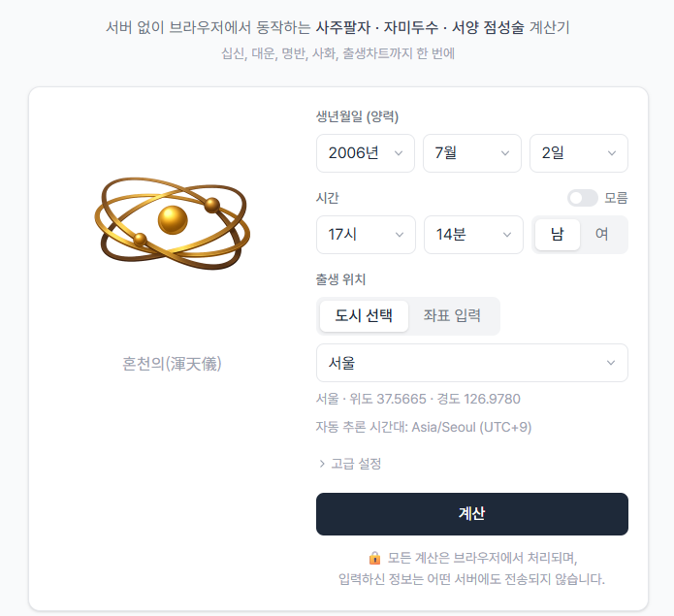The image size is (674, 616).
Task: Select the 도시 선택 tab
Action: coord(364,316)
